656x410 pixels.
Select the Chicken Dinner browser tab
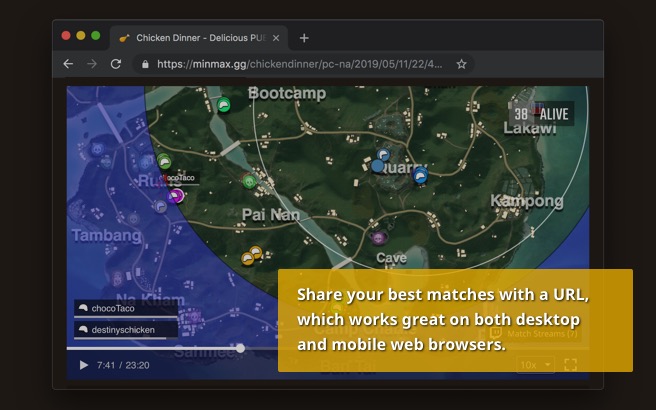coord(199,38)
